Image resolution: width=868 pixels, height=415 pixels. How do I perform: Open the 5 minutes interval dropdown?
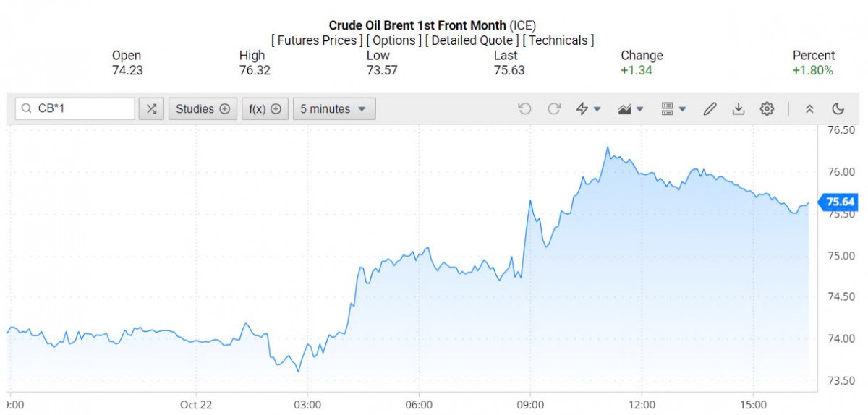click(x=334, y=109)
